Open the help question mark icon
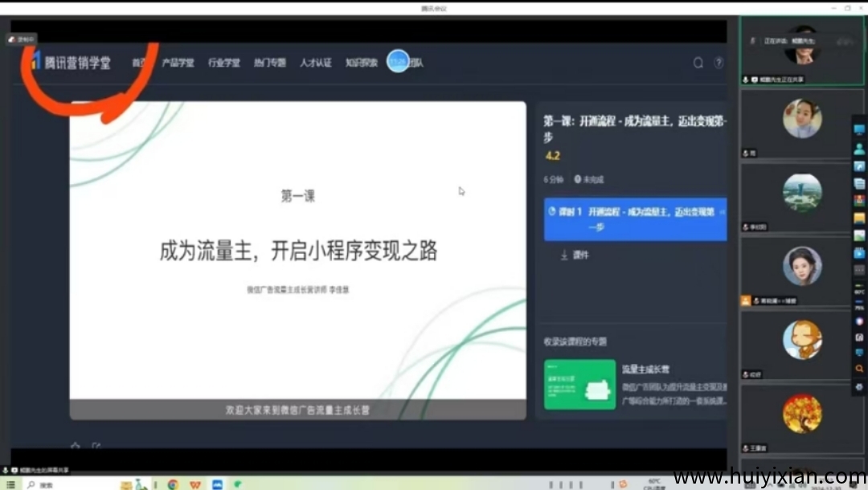 pos(719,63)
